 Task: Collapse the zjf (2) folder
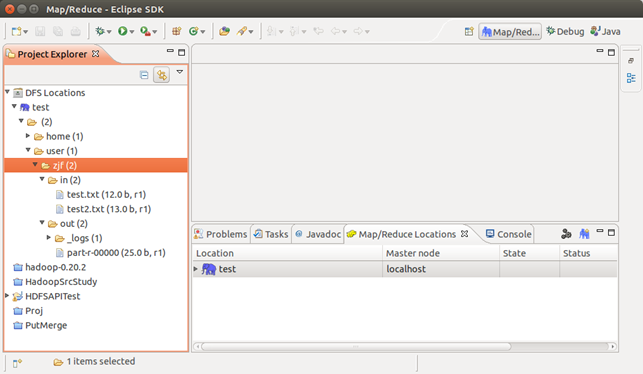coord(35,164)
